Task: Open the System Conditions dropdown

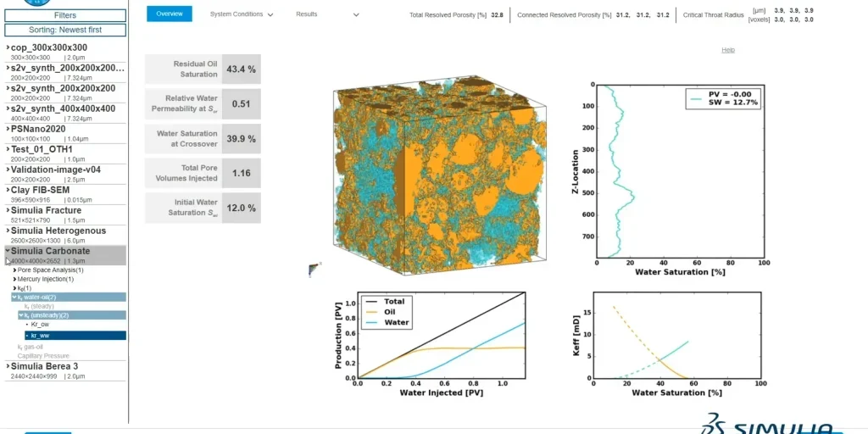Action: (x=242, y=14)
